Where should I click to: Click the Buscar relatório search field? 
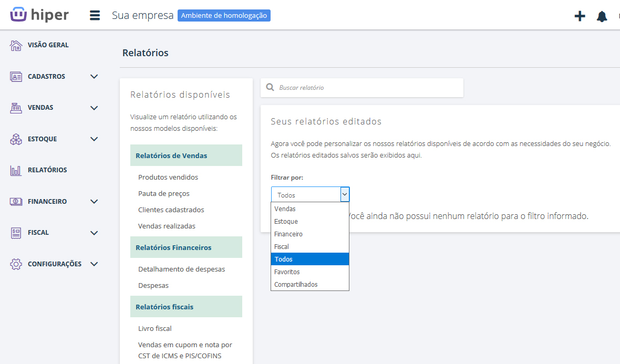tap(368, 88)
